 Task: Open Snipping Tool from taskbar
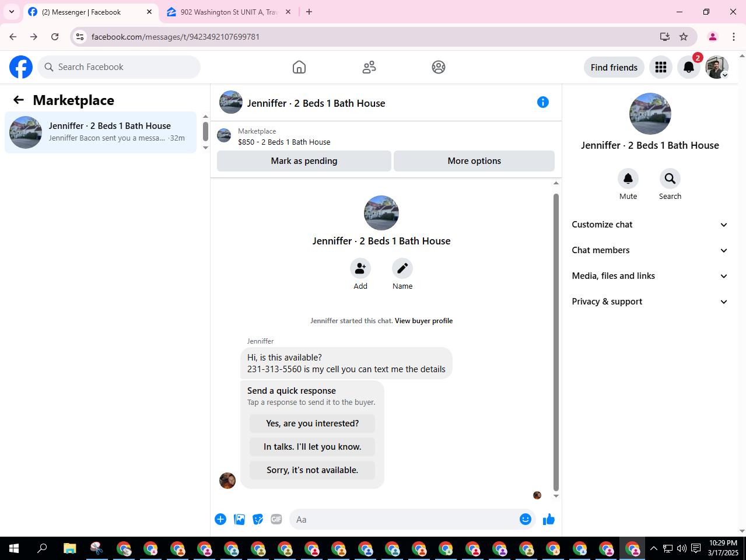click(x=97, y=548)
